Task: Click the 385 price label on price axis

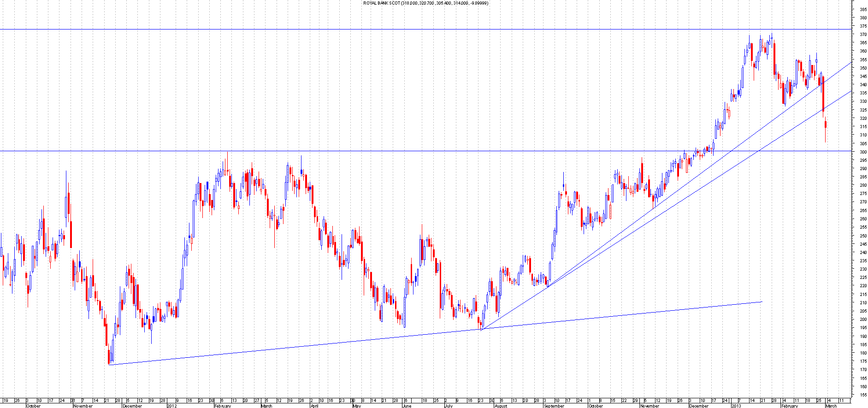Action: 862,9
